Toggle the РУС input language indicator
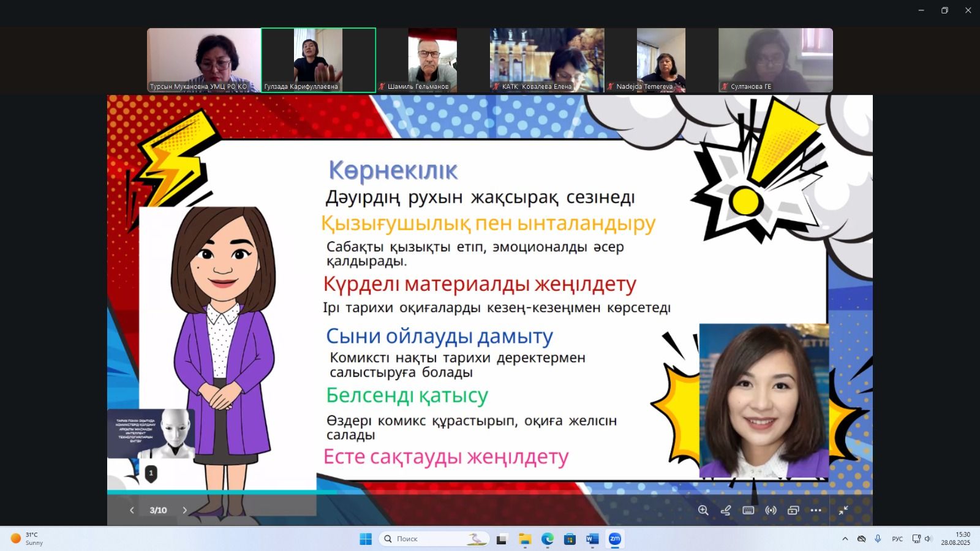 click(897, 539)
